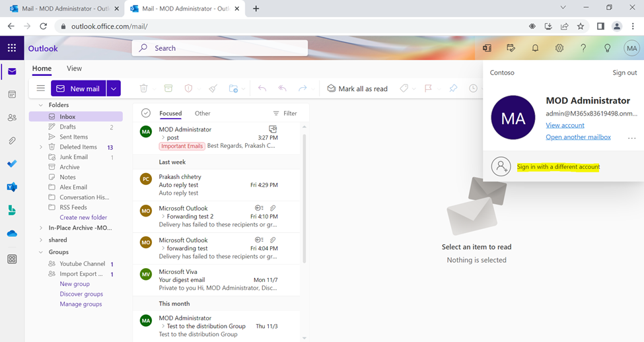The width and height of the screenshot is (644, 342).
Task: Expand the In-Place Archive folder
Action: coord(41,228)
